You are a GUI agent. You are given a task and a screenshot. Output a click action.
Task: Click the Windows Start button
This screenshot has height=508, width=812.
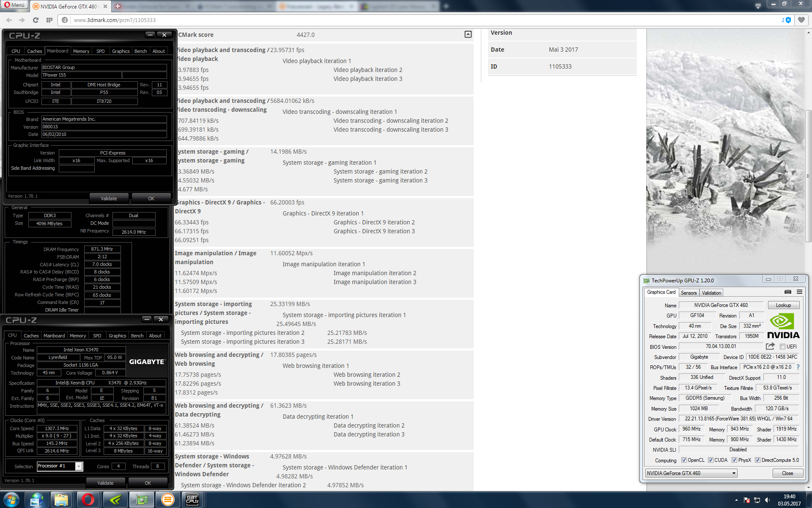click(11, 500)
